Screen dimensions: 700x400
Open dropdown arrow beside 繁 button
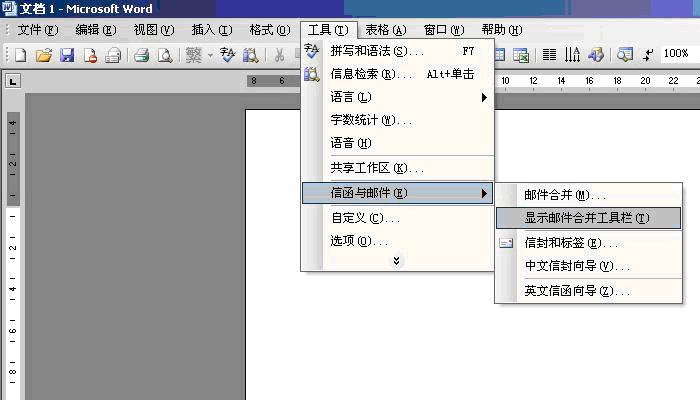(210, 55)
